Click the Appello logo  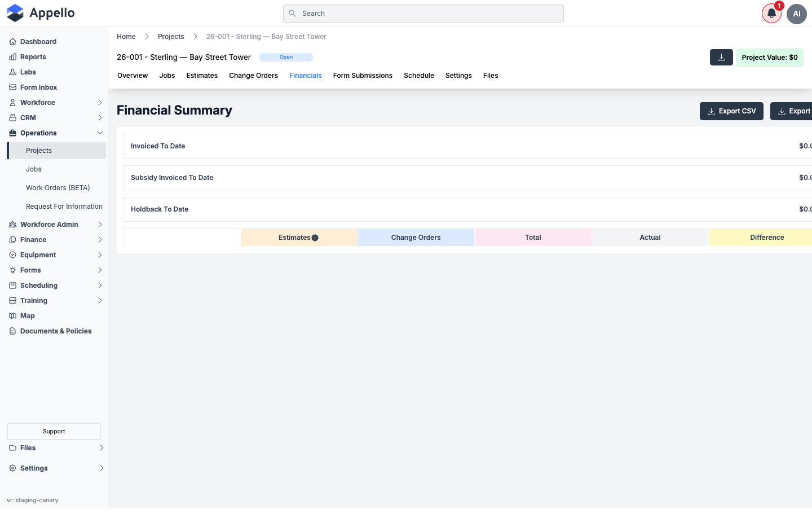pyautogui.click(x=41, y=13)
